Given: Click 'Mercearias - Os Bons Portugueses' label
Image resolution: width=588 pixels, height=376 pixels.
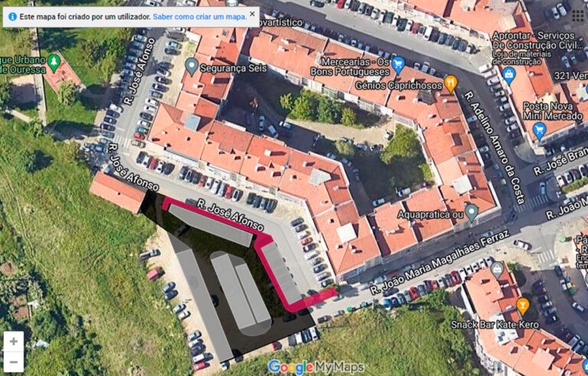Looking at the screenshot, I should pyautogui.click(x=350, y=67).
